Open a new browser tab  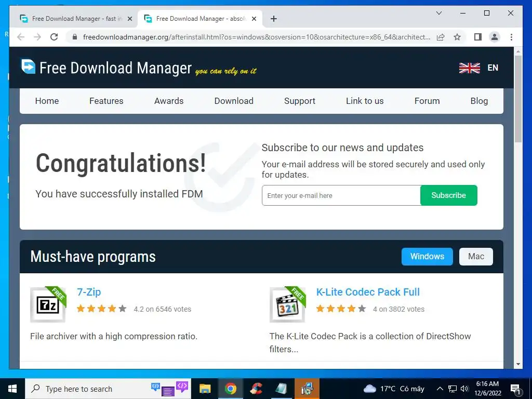pos(274,19)
